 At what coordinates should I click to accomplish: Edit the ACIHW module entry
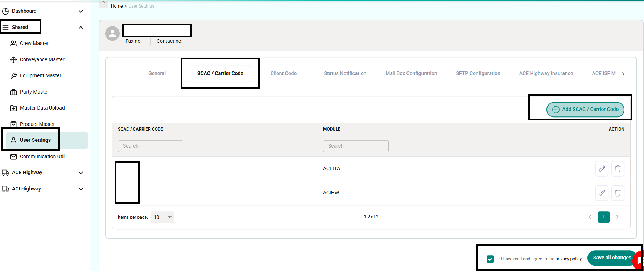(602, 193)
